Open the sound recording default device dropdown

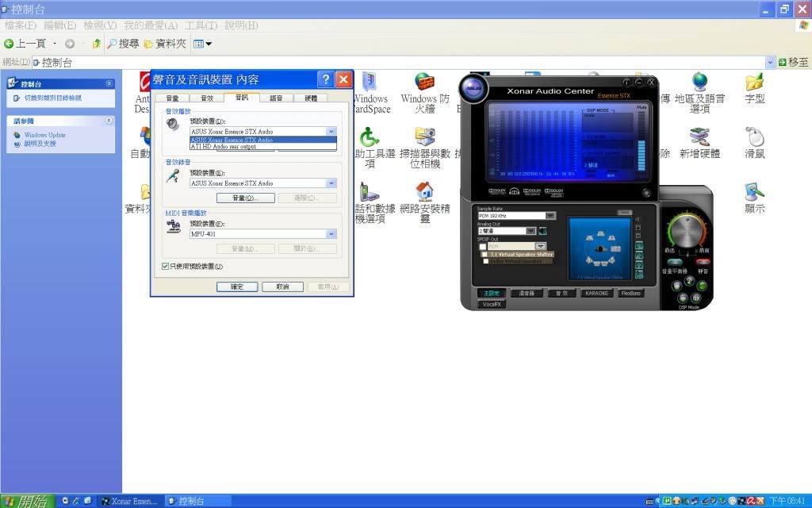331,183
